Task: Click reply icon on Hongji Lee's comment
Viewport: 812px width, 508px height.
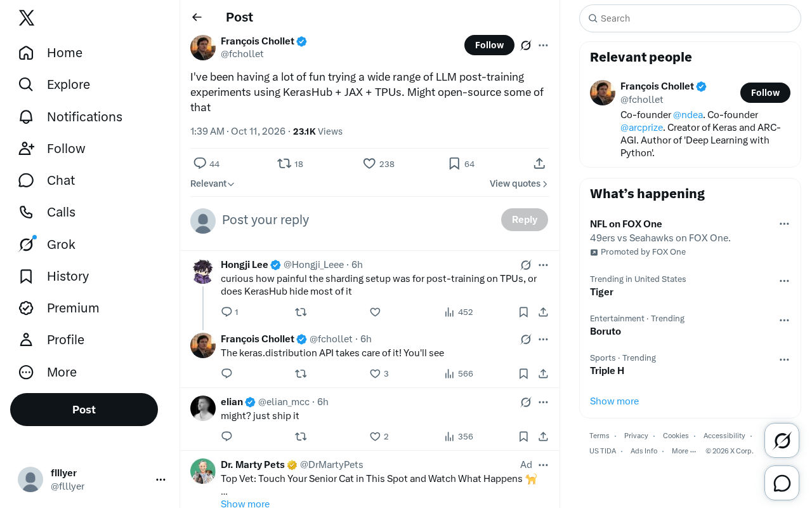Action: [226, 312]
